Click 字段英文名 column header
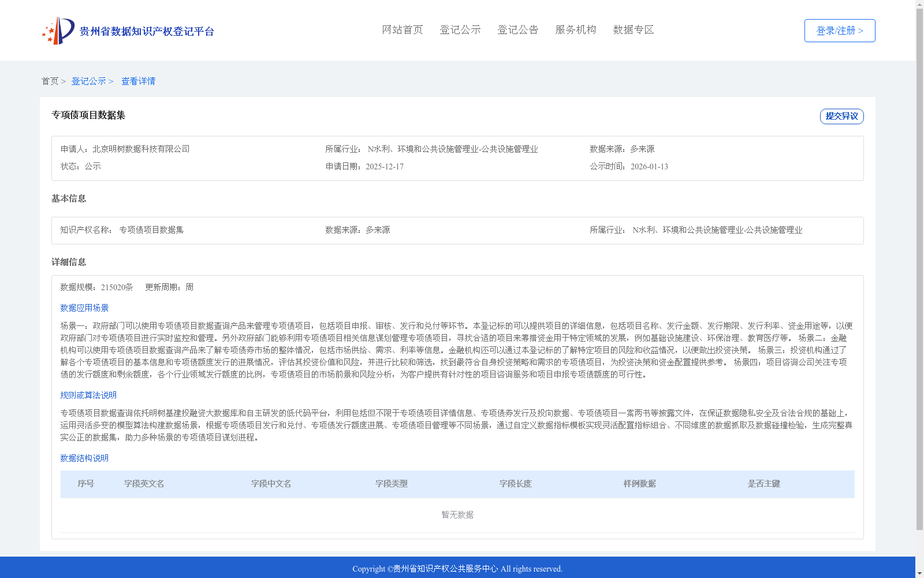The height and width of the screenshot is (578, 924). click(144, 484)
